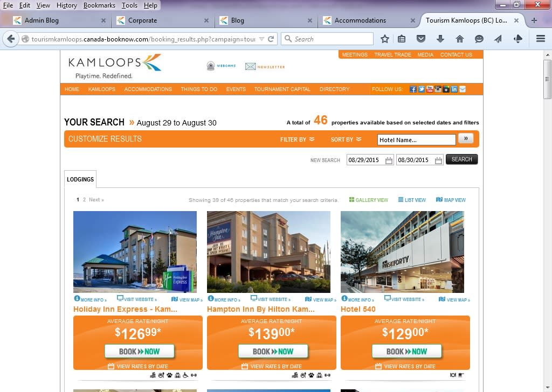Expand the Filter By options
Screen dimensions: 552x392
coord(297,139)
